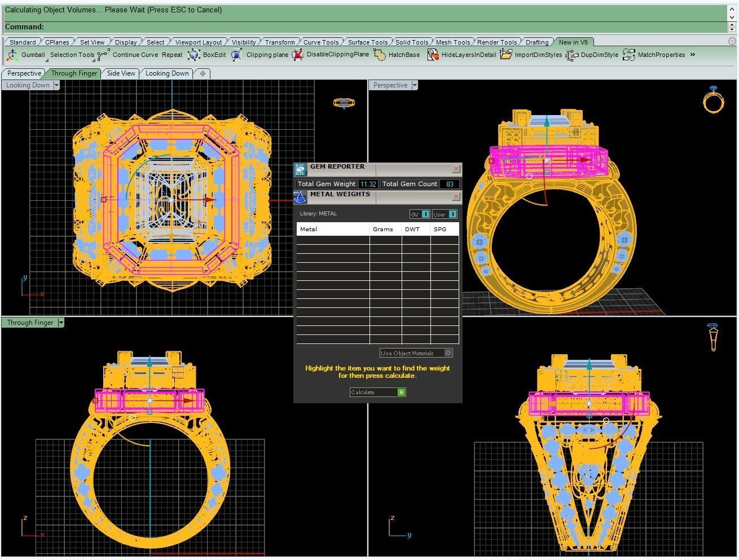This screenshot has height=560, width=739.
Task: Open the Perspective viewport dropdown arrow
Action: [x=415, y=85]
